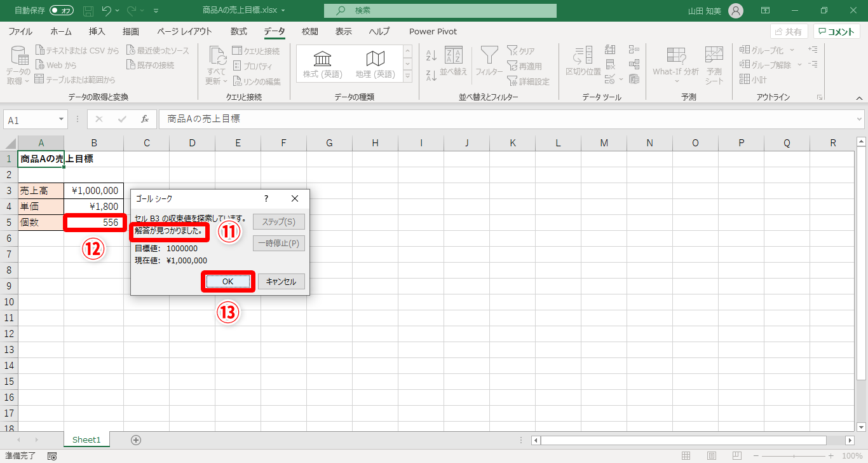Switch to the Insert (挿入) tab
This screenshot has width=868, height=463.
click(x=97, y=32)
